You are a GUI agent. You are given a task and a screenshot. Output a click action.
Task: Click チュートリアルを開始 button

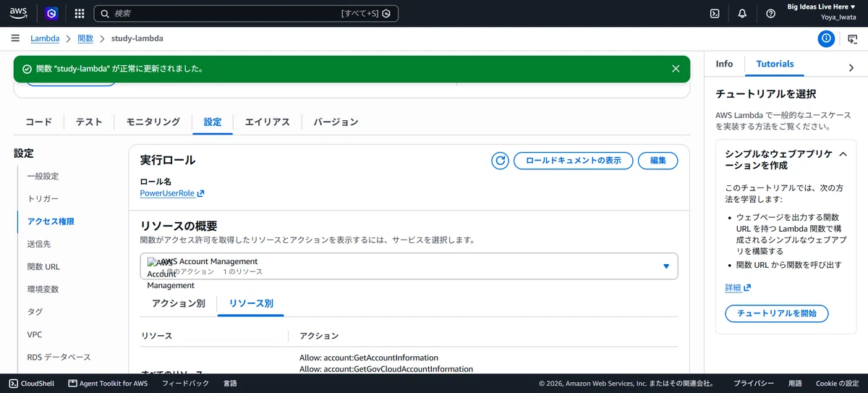click(x=777, y=313)
